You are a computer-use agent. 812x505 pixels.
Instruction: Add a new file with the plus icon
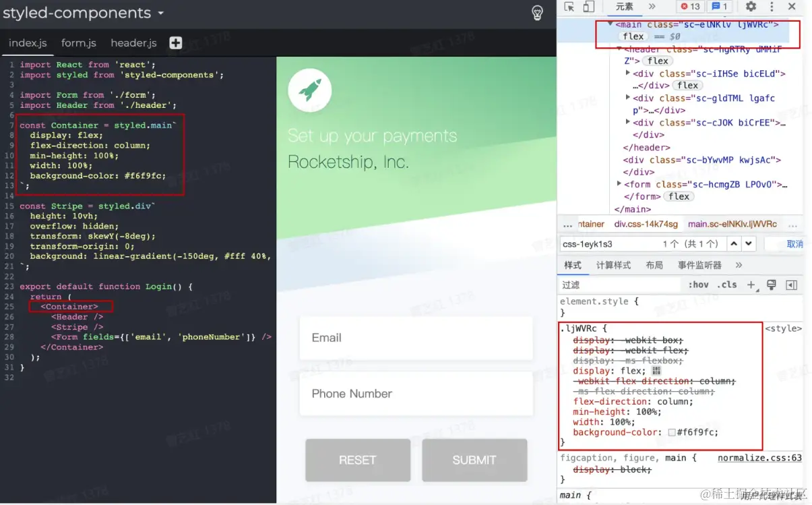pos(176,42)
